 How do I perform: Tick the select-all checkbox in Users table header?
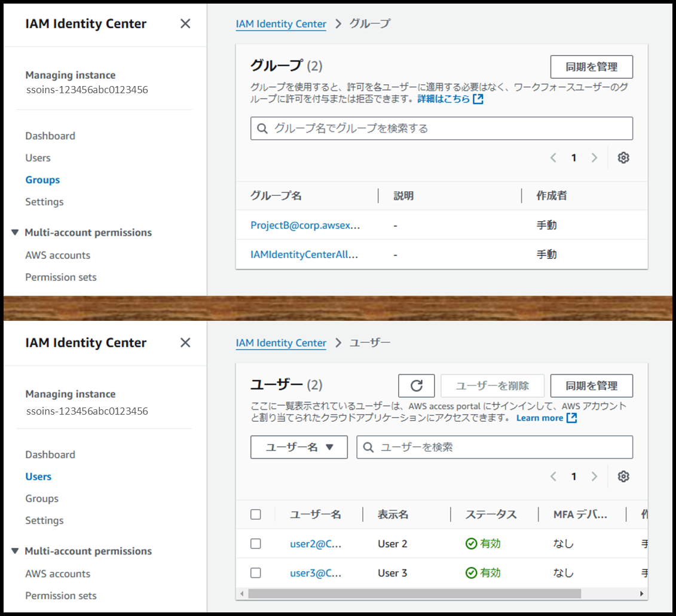(256, 514)
